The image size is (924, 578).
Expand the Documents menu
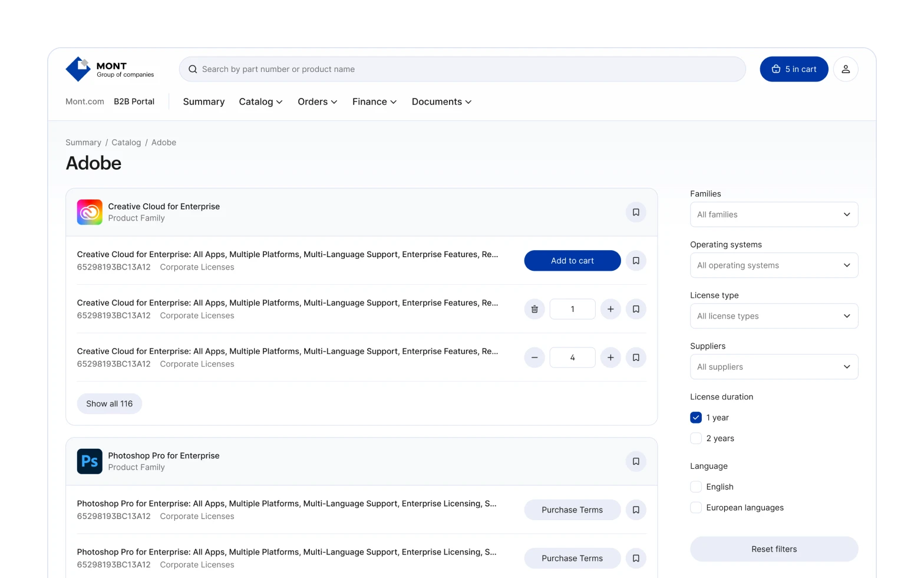click(441, 101)
